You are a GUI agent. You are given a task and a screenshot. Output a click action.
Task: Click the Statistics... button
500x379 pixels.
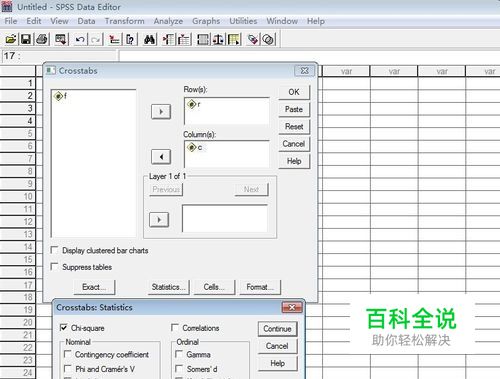click(x=169, y=287)
